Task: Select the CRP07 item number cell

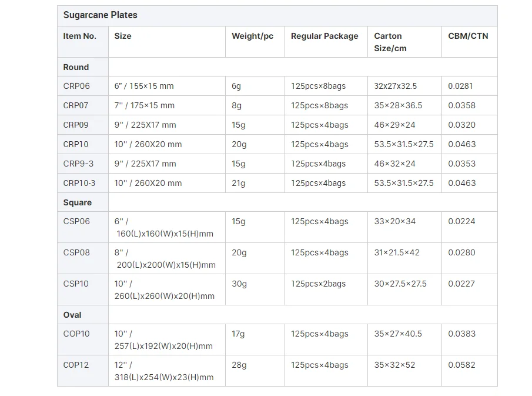Action: 77,105
